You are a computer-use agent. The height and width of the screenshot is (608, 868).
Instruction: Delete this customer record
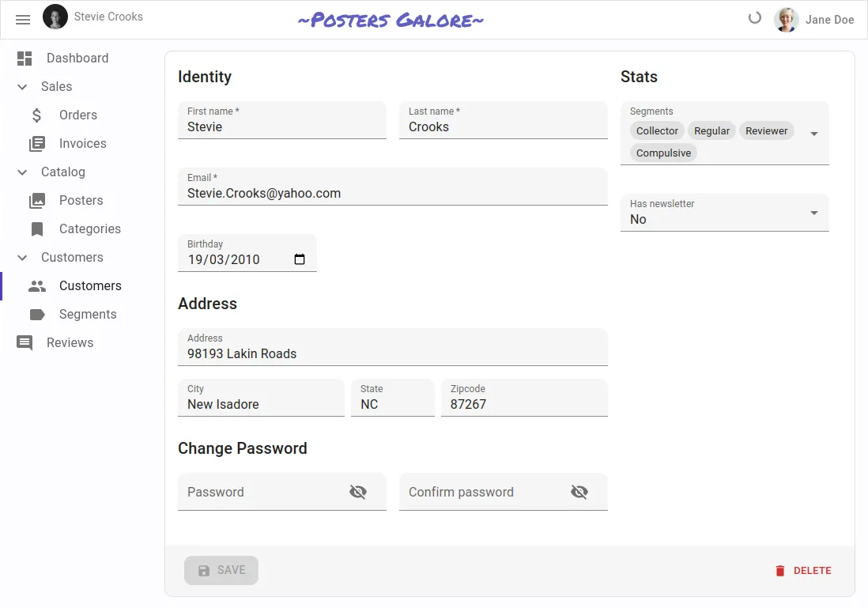click(802, 571)
